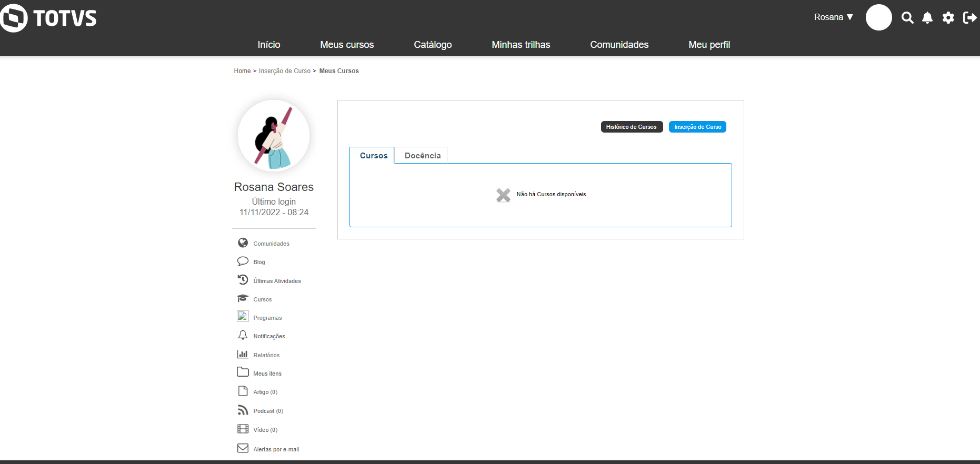Image resolution: width=980 pixels, height=464 pixels.
Task: Open the Podcast (0) sidebar link
Action: click(268, 411)
